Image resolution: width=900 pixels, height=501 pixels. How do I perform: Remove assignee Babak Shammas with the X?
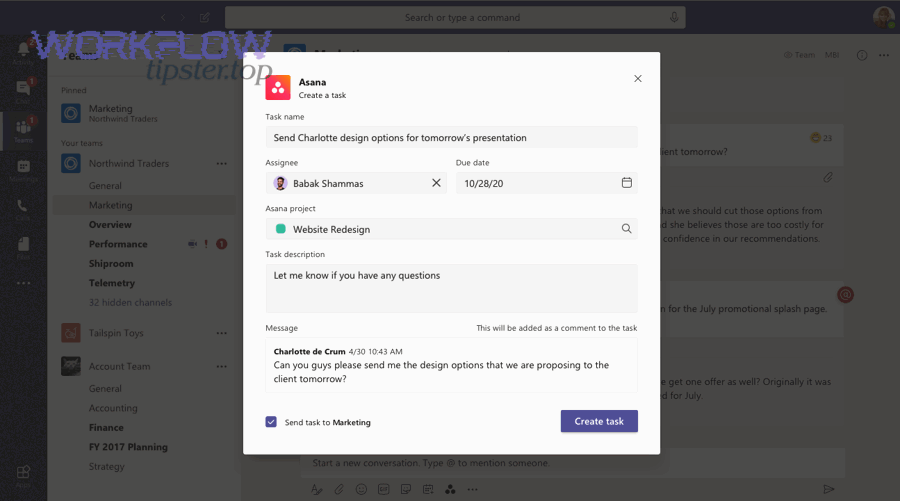pyautogui.click(x=436, y=183)
